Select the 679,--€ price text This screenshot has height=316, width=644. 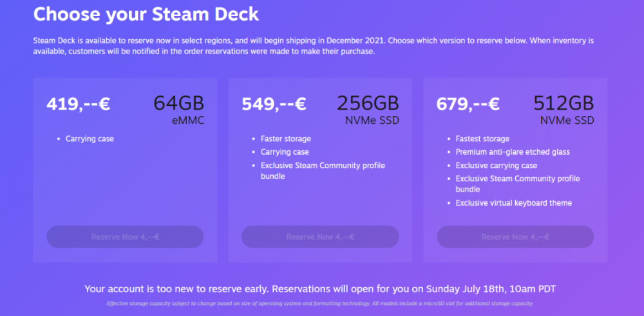point(468,104)
